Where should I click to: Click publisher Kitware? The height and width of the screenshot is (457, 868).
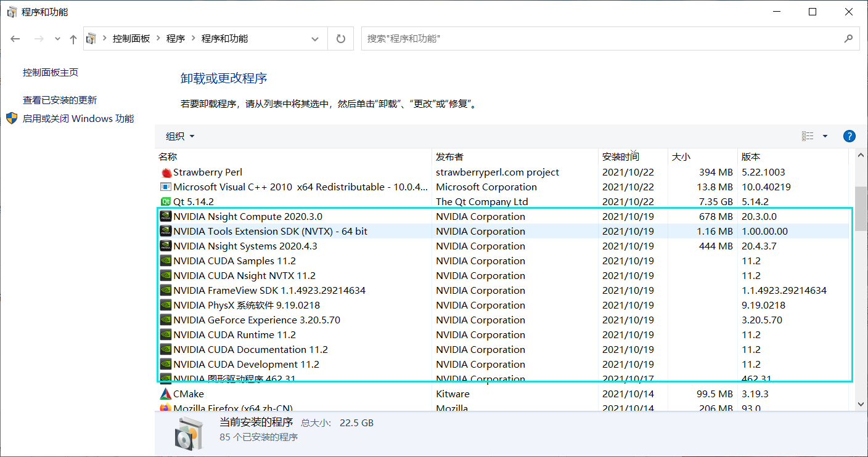click(452, 394)
